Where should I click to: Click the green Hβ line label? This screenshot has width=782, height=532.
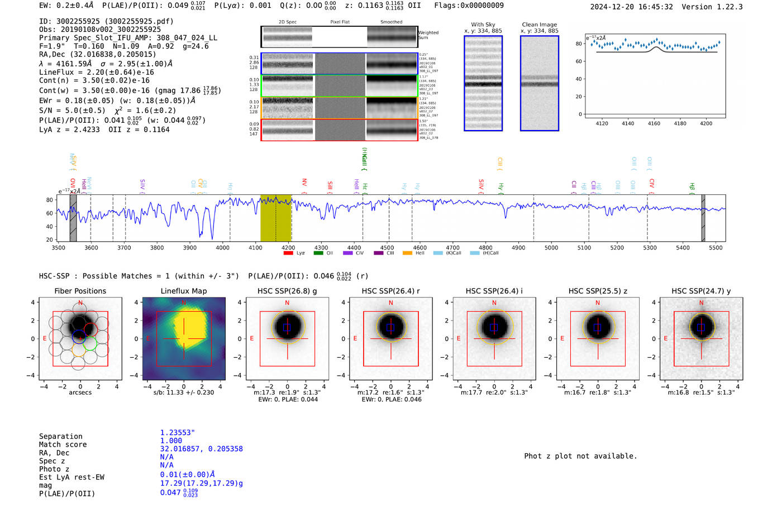[692, 187]
